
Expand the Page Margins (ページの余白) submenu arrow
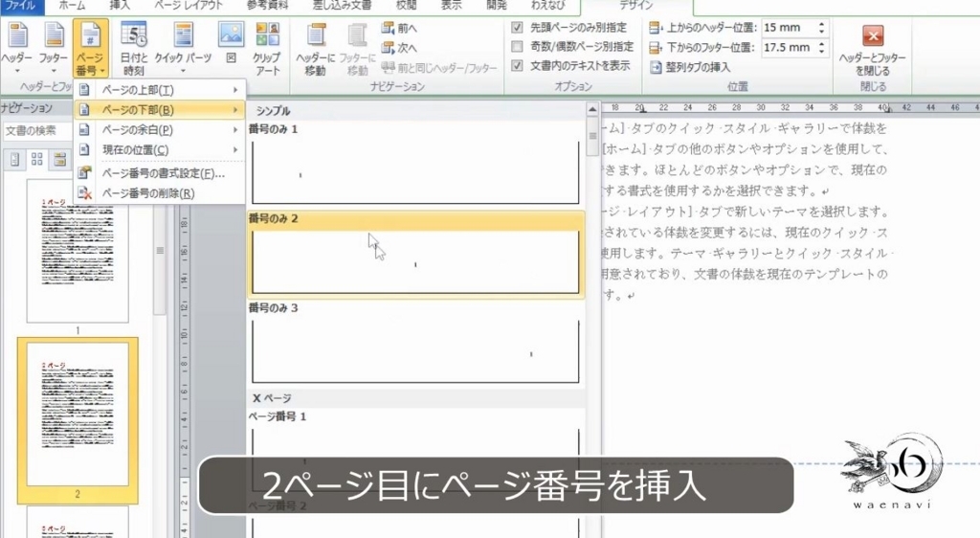(x=235, y=130)
